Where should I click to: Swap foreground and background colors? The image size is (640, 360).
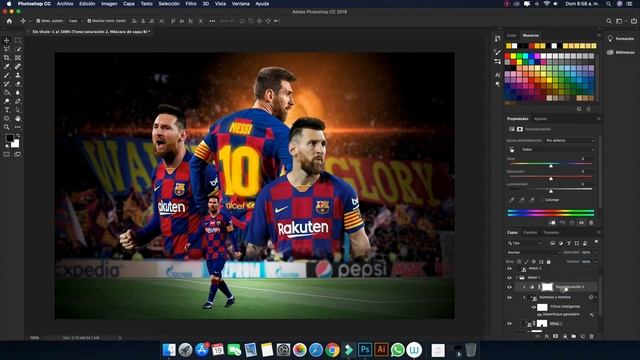coord(18,136)
